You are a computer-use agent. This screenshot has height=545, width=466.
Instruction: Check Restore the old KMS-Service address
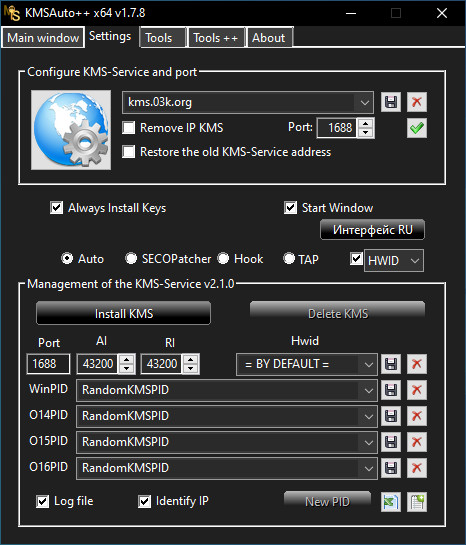[x=129, y=152]
